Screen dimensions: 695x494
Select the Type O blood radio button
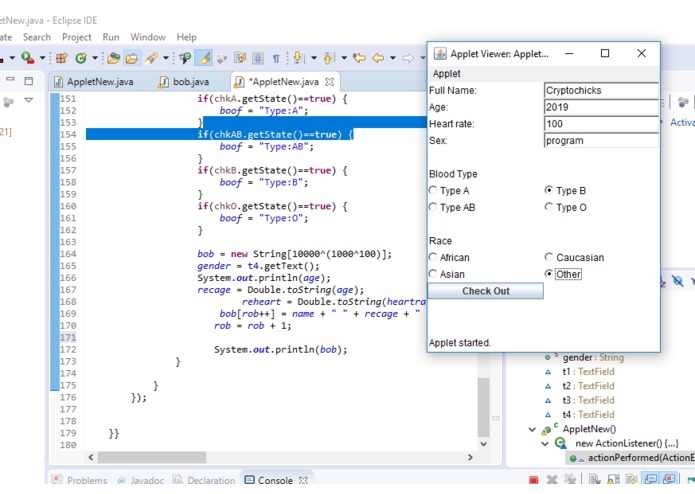tap(549, 207)
